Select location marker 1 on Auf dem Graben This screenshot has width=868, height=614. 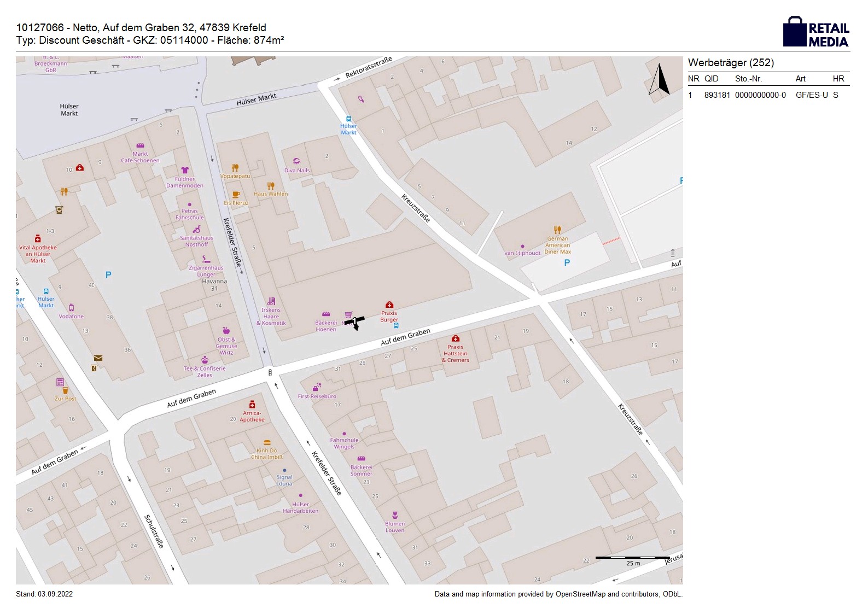(355, 321)
